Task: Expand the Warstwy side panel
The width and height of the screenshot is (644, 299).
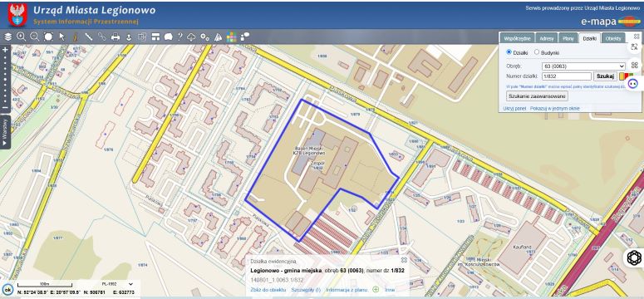Action: [x=5, y=132]
